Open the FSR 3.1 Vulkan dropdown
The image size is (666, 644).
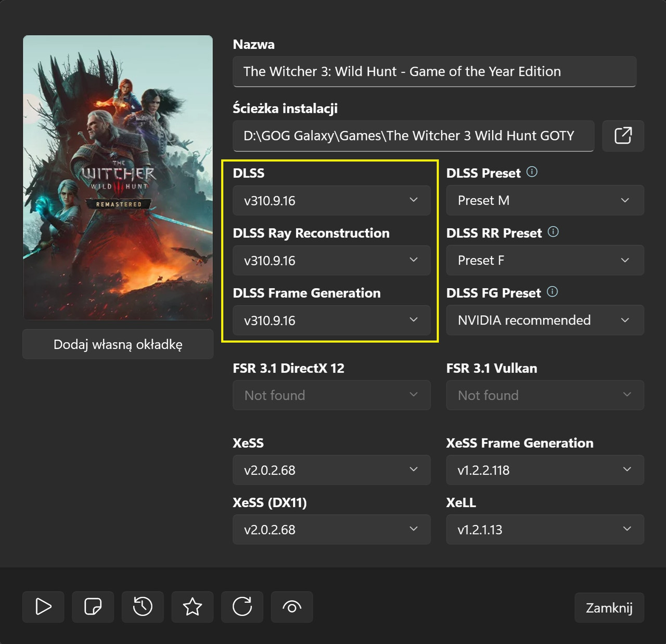coord(545,395)
